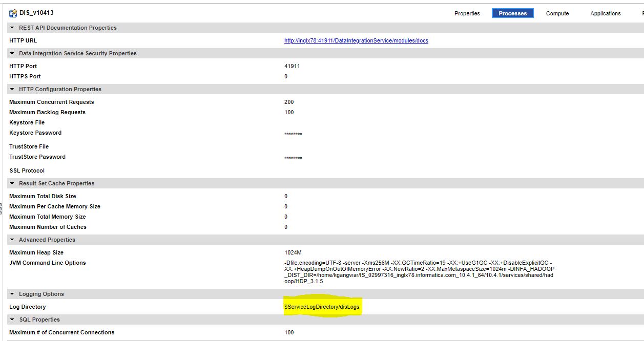Open the Compute tab

(x=557, y=13)
